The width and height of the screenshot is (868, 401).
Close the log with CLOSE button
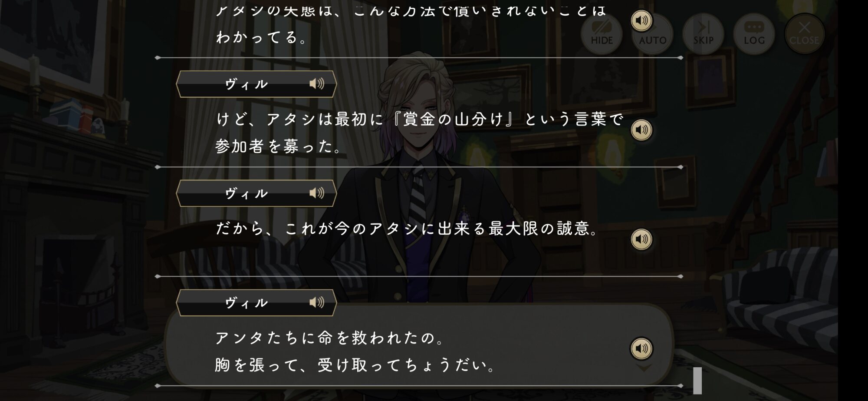coord(804,34)
